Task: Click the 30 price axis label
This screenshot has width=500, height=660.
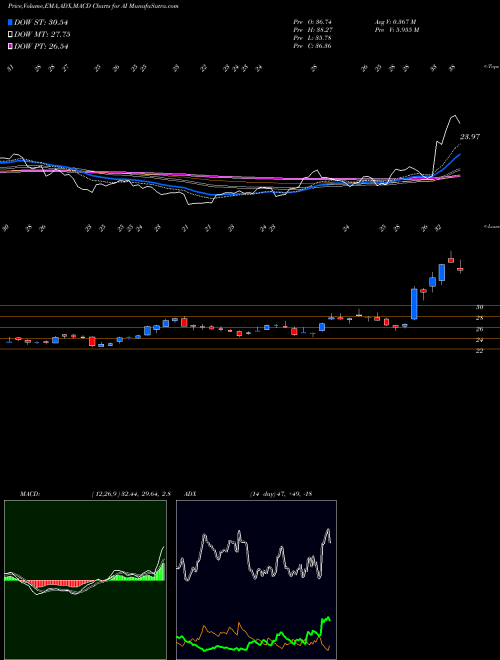Action: [479, 307]
